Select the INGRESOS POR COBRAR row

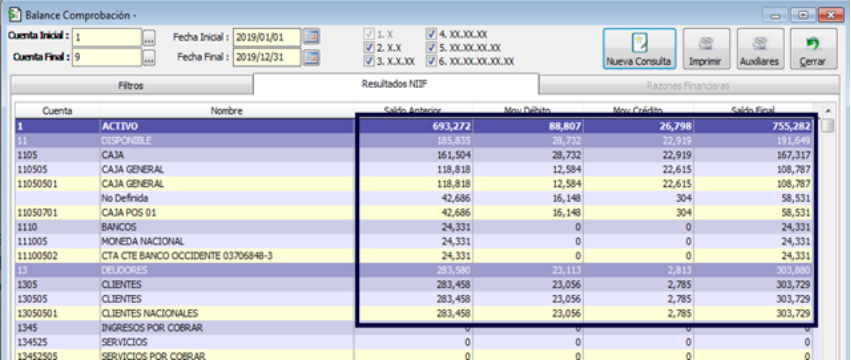point(414,327)
